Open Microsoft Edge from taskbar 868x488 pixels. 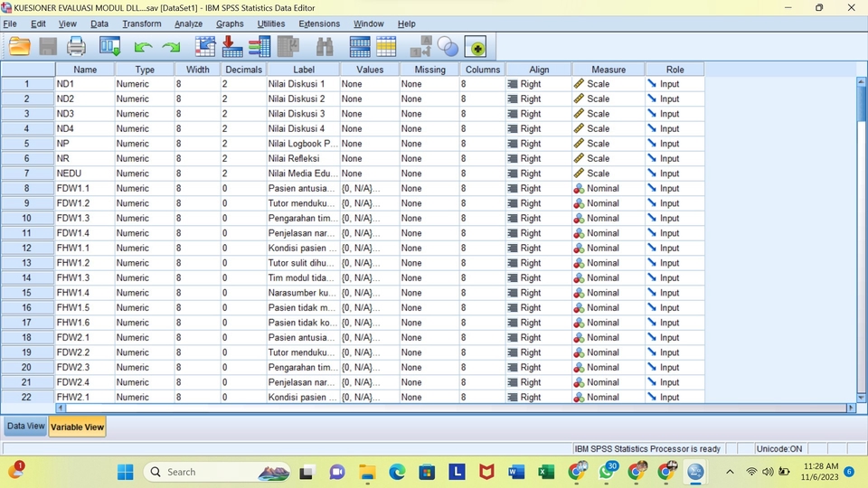[397, 472]
